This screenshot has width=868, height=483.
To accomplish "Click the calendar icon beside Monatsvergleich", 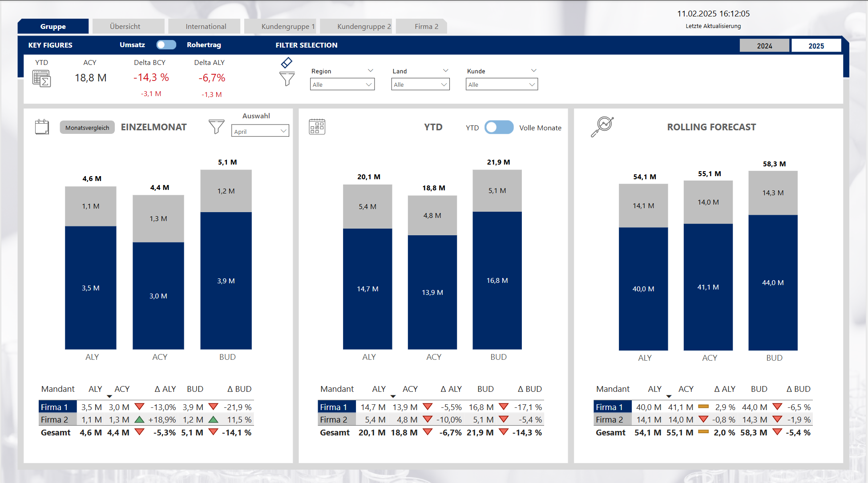I will click(x=42, y=127).
